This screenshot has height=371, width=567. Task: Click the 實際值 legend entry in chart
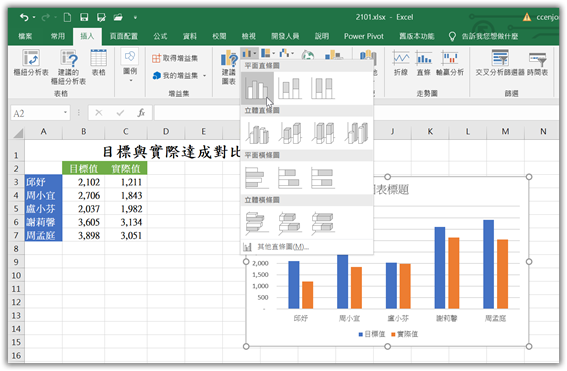tap(404, 334)
